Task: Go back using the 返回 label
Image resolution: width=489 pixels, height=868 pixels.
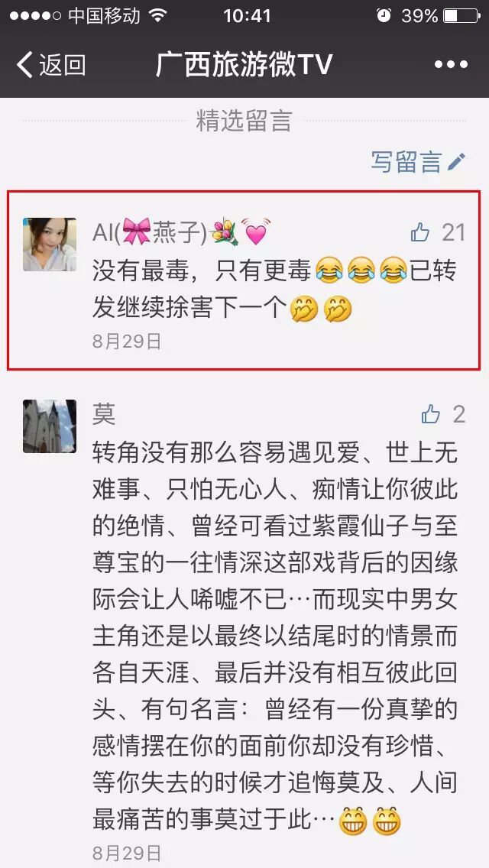Action: (63, 65)
